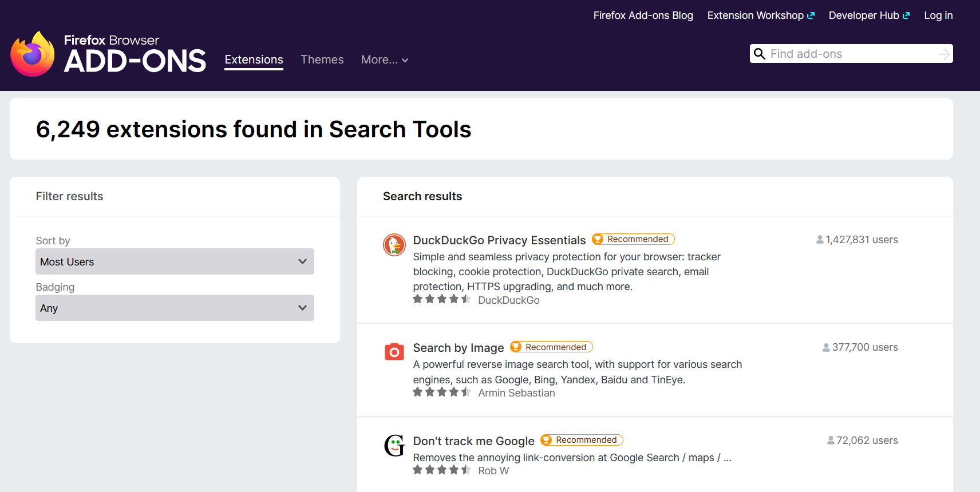This screenshot has height=492, width=980.
Task: Open DuckDuckGo Privacy Essentials extension icon
Action: (394, 245)
